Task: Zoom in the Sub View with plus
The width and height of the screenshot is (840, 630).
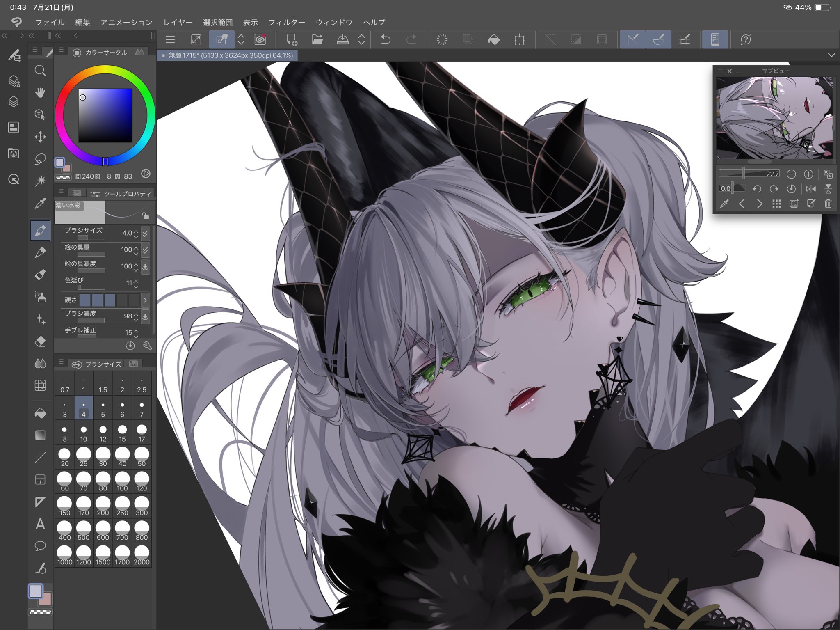Action: click(x=808, y=174)
